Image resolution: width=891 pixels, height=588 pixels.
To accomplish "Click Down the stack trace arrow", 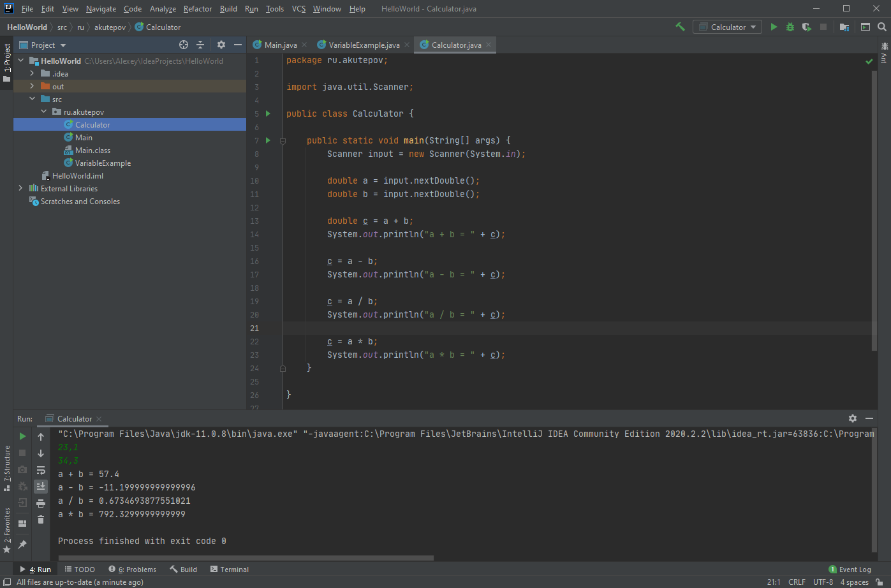I will coord(41,453).
